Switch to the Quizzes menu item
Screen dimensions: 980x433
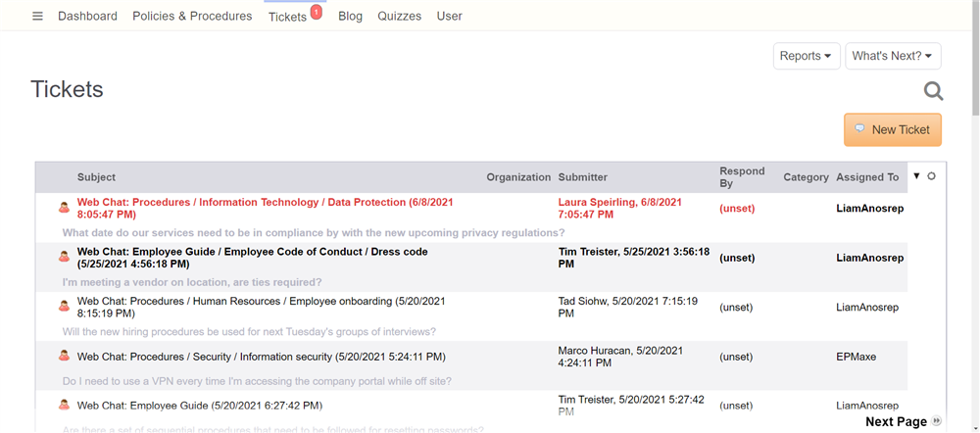(400, 17)
